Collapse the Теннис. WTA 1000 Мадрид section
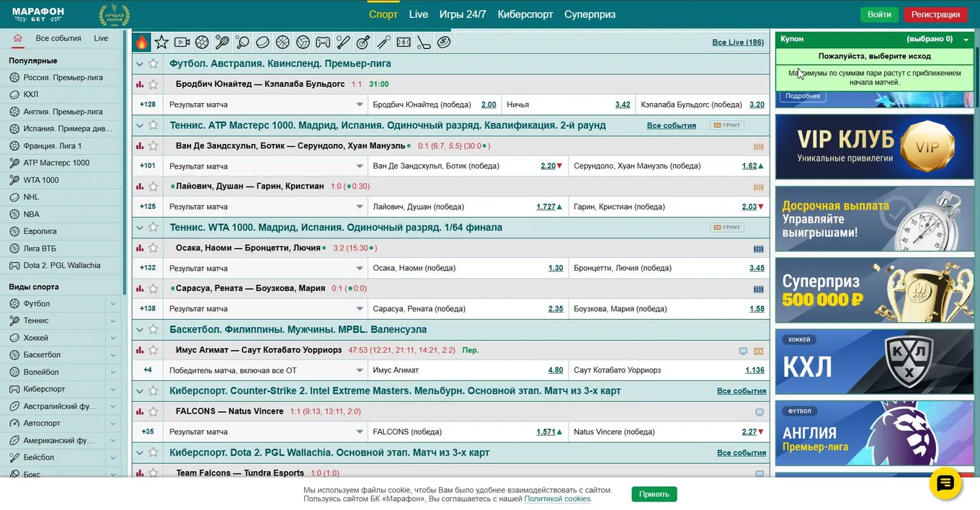 tap(140, 227)
